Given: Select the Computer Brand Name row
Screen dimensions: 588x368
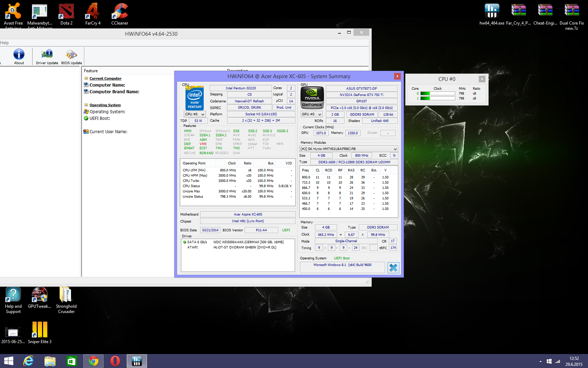Looking at the screenshot, I should click(x=114, y=92).
